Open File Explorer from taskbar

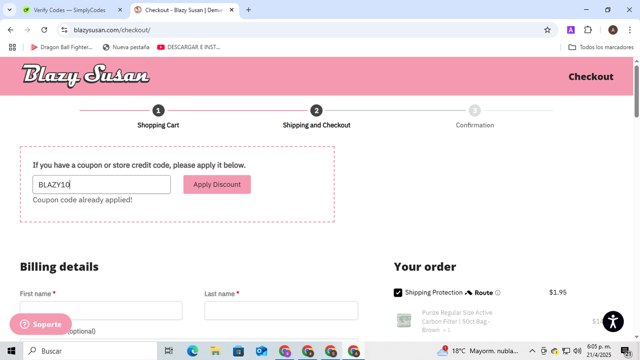click(x=215, y=351)
